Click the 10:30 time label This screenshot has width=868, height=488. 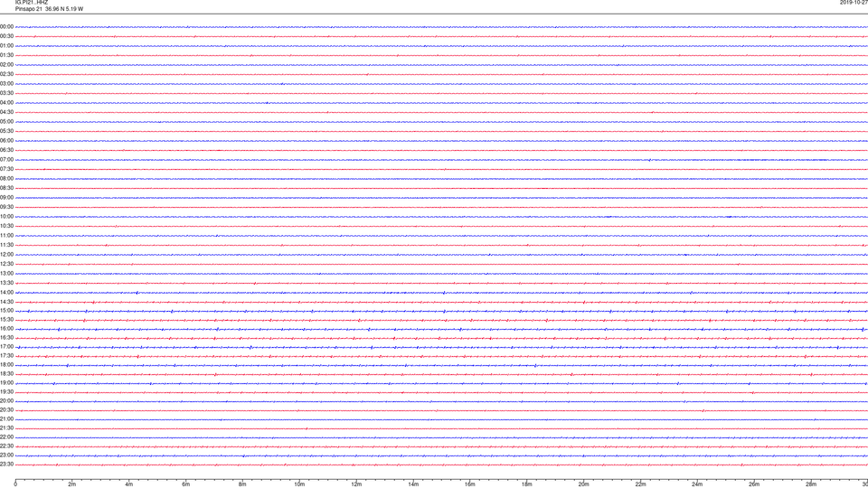point(6,226)
